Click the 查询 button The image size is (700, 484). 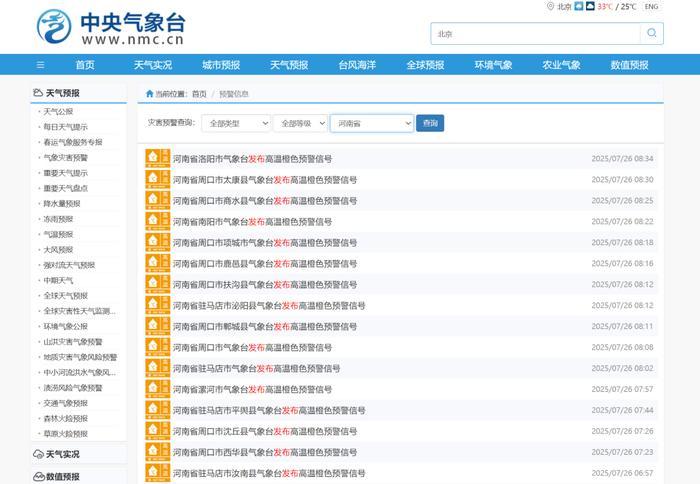pos(430,123)
